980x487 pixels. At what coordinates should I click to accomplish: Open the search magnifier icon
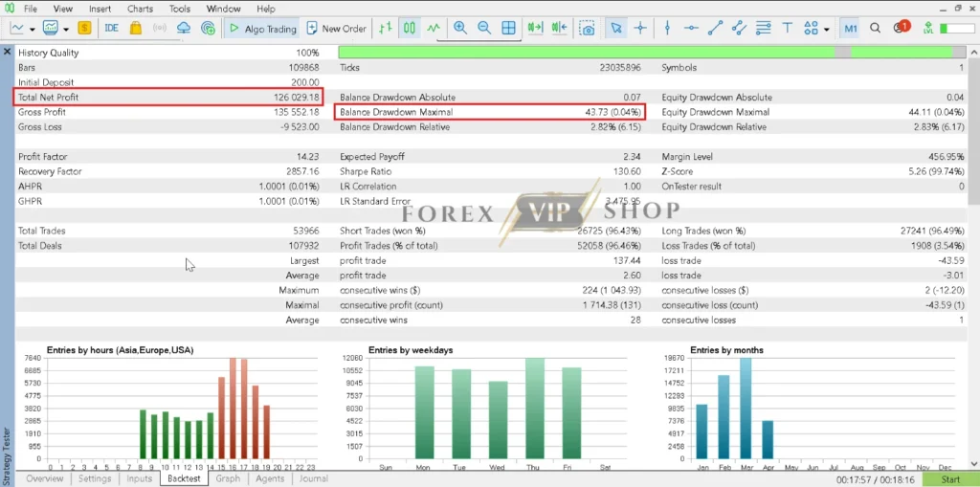(876, 28)
